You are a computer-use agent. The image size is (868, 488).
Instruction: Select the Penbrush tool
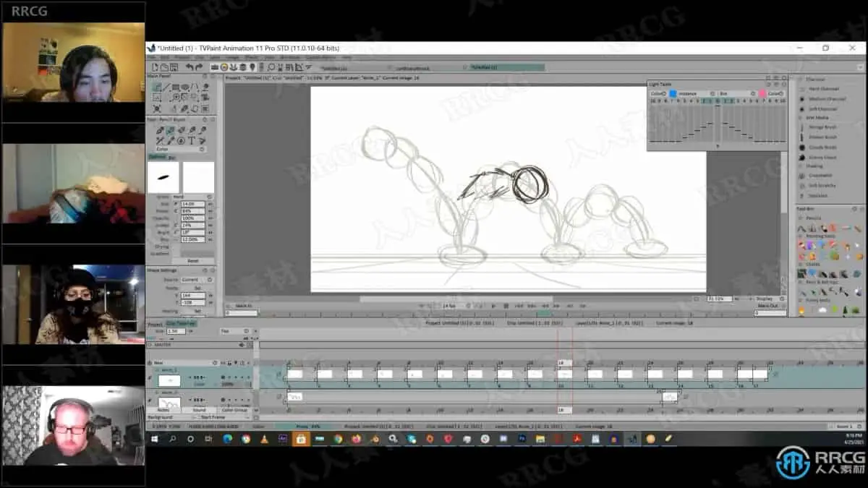coord(192,130)
